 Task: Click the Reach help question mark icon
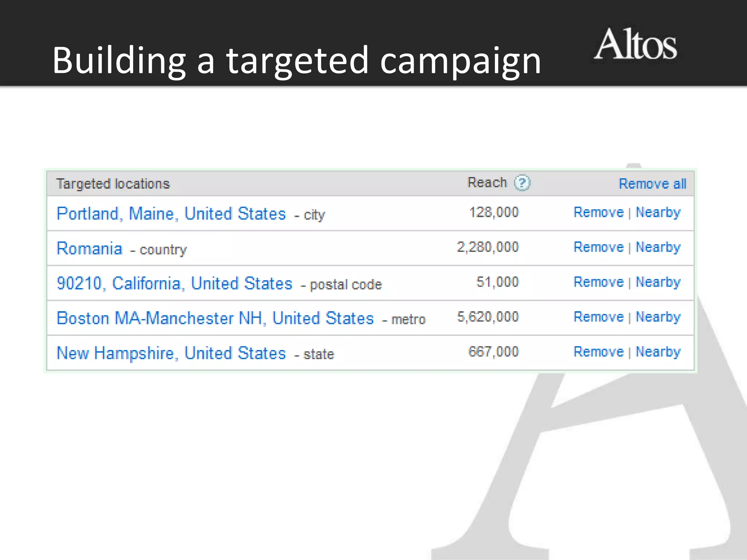[522, 183]
